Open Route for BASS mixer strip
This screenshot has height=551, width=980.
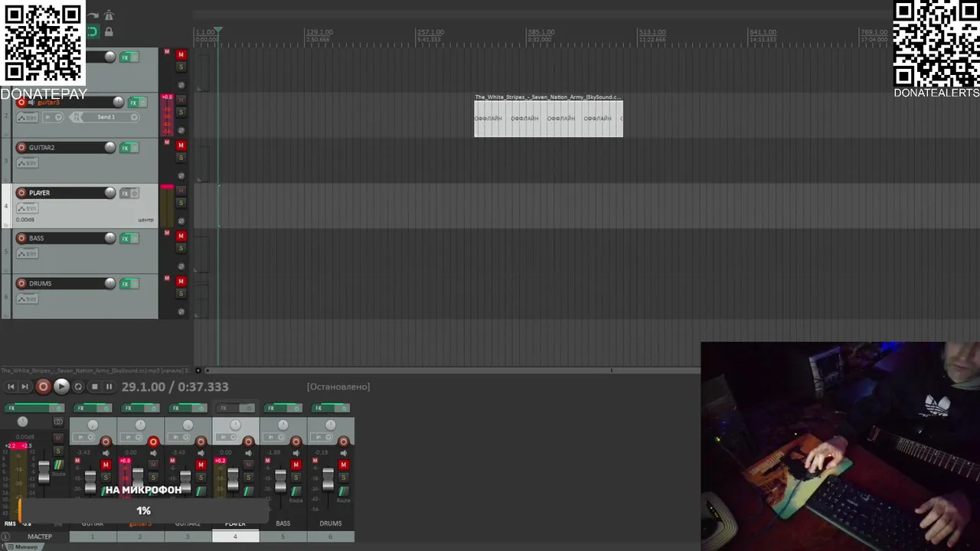tap(296, 493)
